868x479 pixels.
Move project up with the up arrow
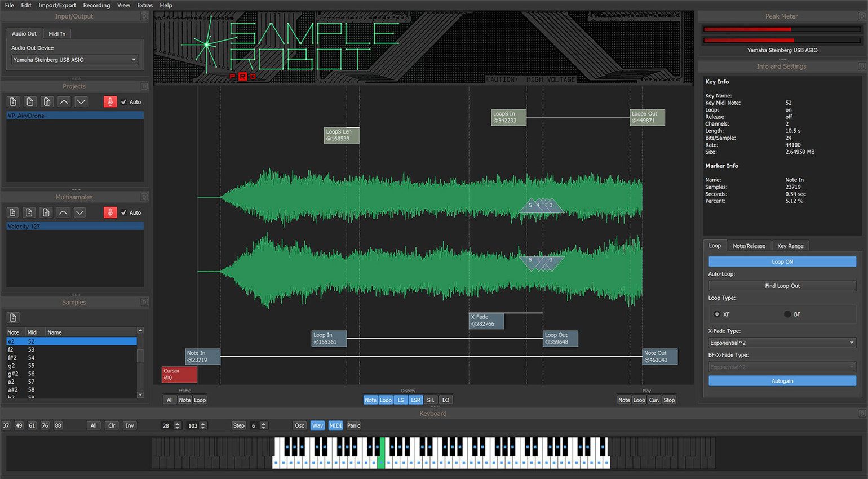coord(64,101)
